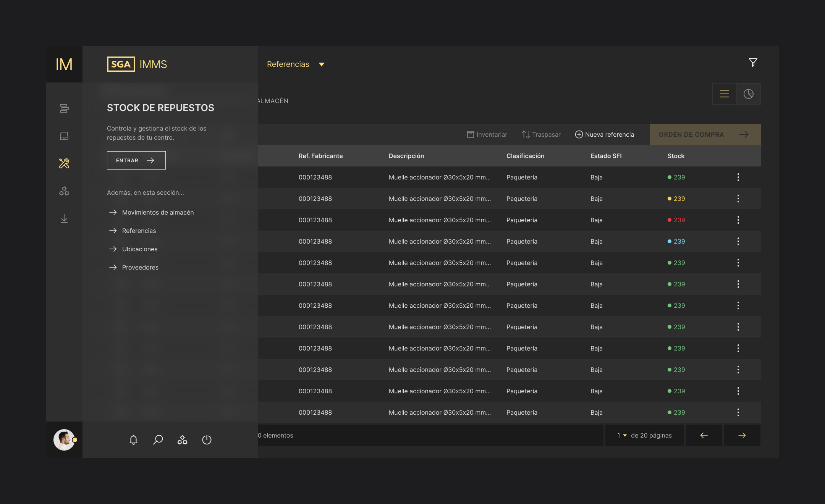Open options menu for first table row
Image resolution: width=825 pixels, height=504 pixels.
click(738, 177)
